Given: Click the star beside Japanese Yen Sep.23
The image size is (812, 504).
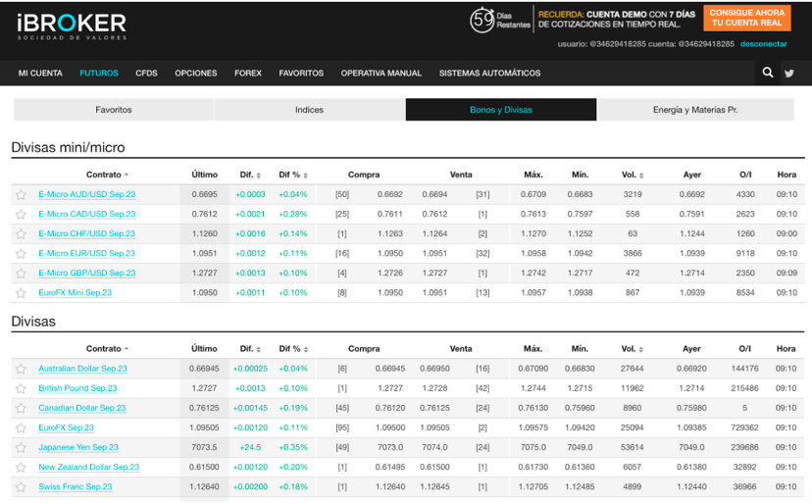Looking at the screenshot, I should [21, 448].
